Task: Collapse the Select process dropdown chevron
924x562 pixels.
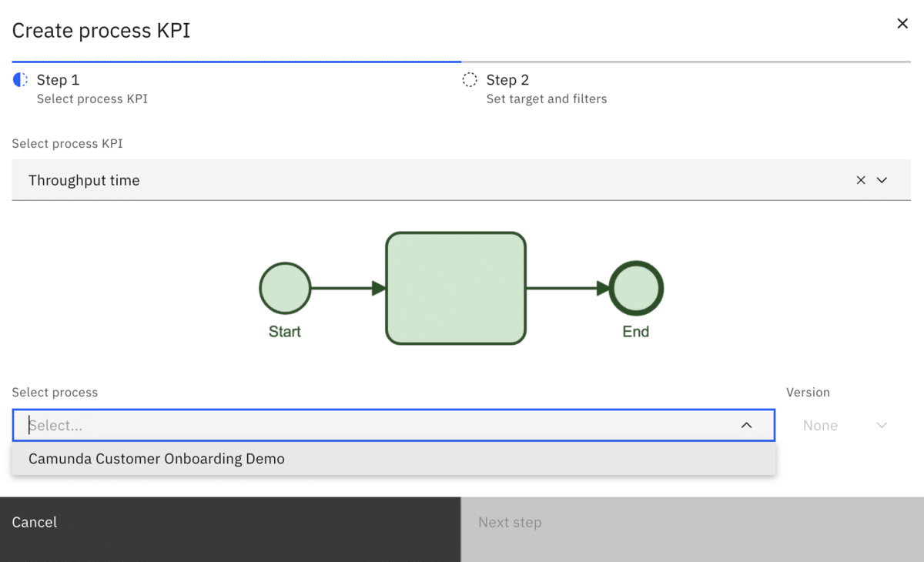Action: click(x=746, y=425)
